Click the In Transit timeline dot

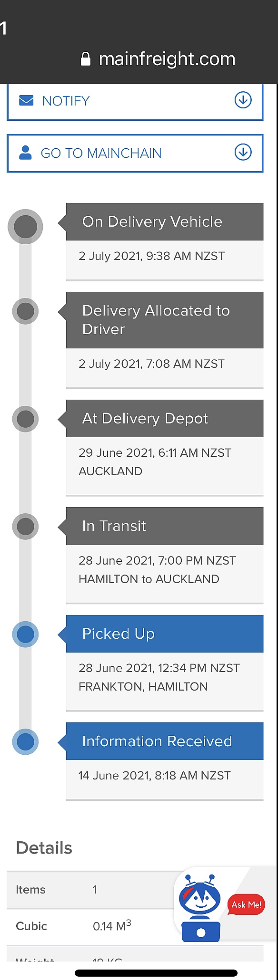coord(25,527)
